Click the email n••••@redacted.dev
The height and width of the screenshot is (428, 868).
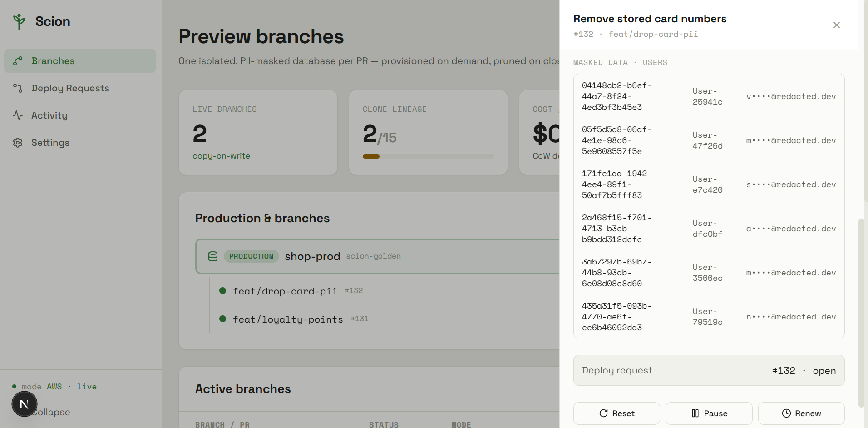791,317
